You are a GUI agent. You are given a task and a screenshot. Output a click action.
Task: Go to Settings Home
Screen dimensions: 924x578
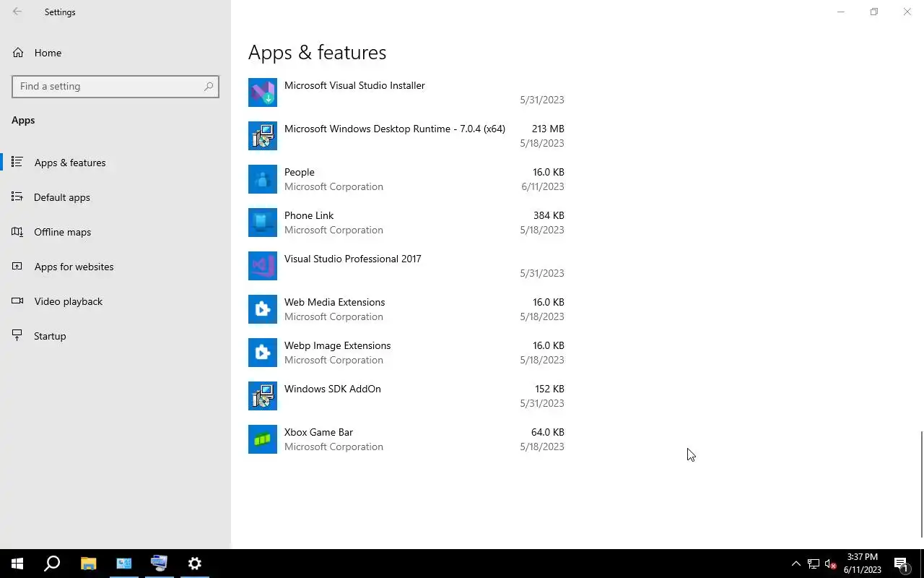(x=115, y=53)
